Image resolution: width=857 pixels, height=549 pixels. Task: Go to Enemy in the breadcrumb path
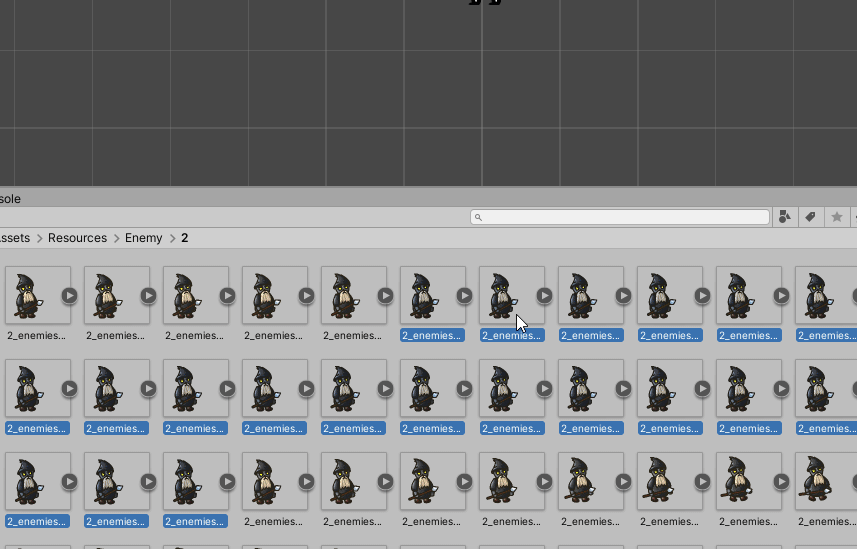tap(144, 238)
